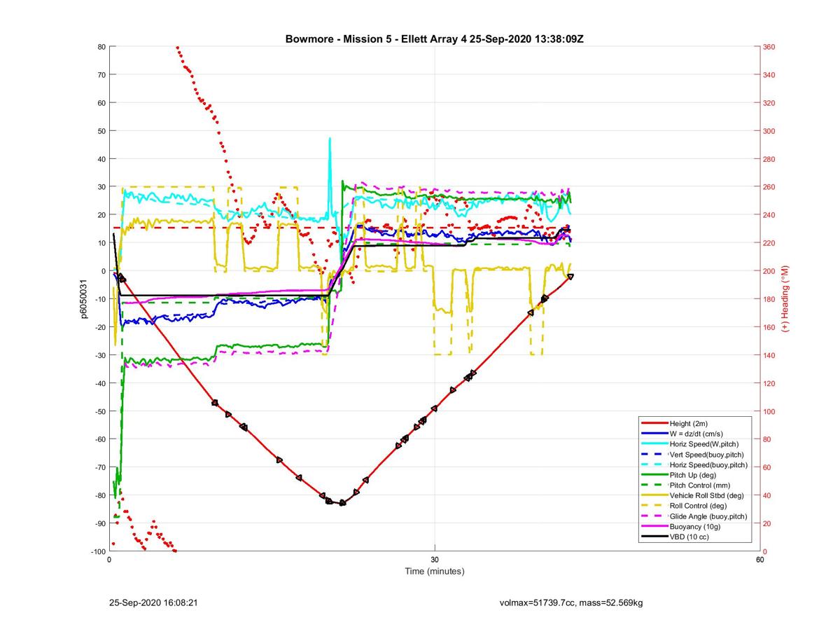Click the left axis tick label '70'
The image size is (840, 620).
[101, 75]
